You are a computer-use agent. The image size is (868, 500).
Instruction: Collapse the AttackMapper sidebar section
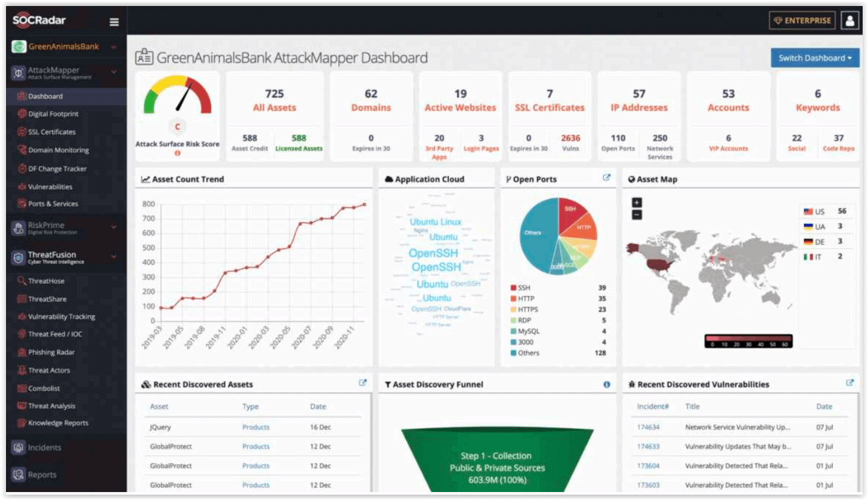113,71
